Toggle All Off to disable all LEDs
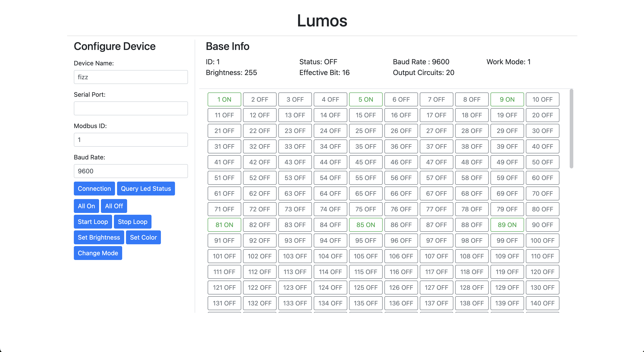Viewport: 644px width, 352px height. [x=114, y=206]
